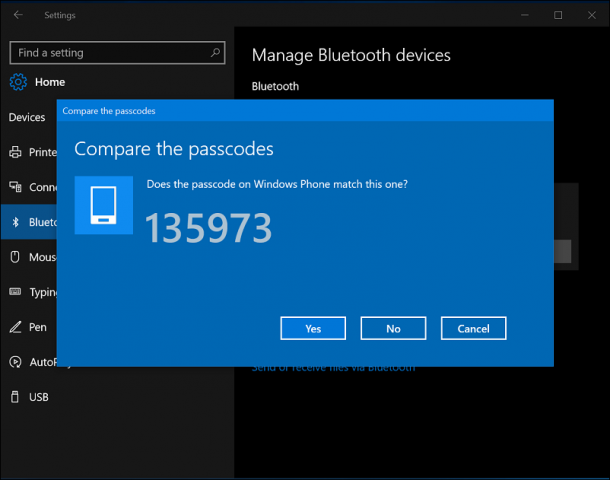610x480 pixels.
Task: Click the Find a setting field
Action: [x=117, y=53]
